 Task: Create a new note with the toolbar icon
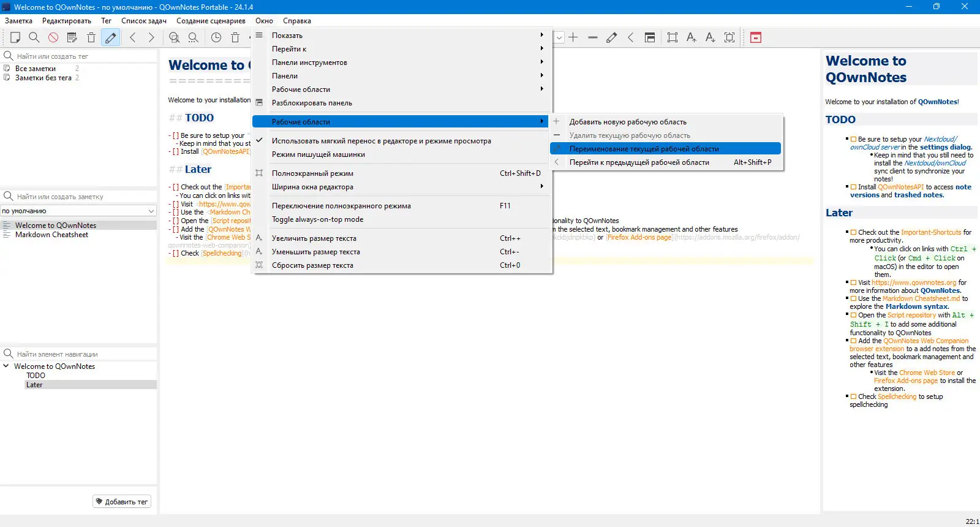[x=15, y=37]
